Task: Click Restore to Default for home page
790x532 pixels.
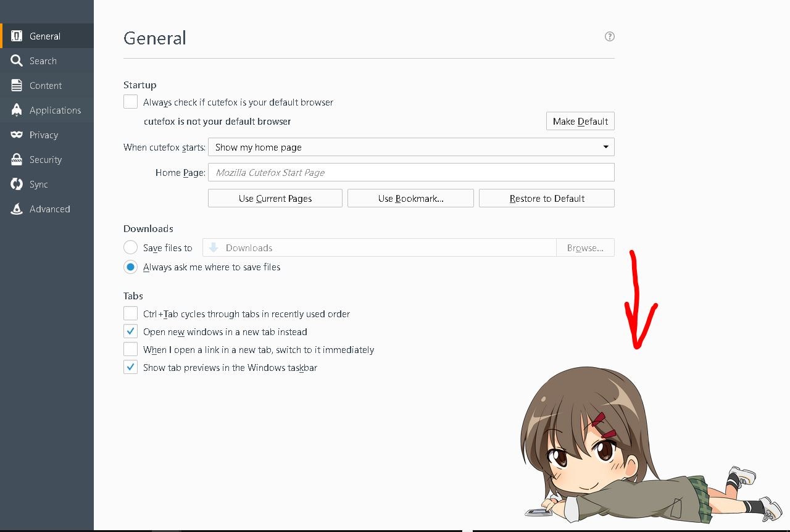Action: [x=546, y=198]
